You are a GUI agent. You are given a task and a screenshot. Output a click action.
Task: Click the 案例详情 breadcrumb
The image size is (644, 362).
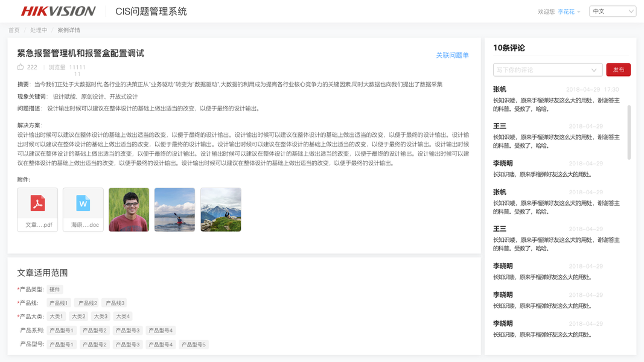69,30
